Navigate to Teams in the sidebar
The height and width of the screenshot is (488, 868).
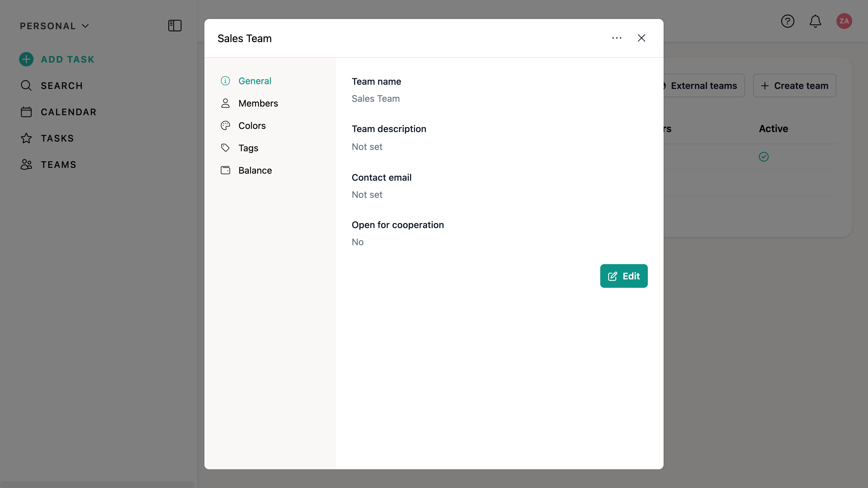tap(58, 164)
